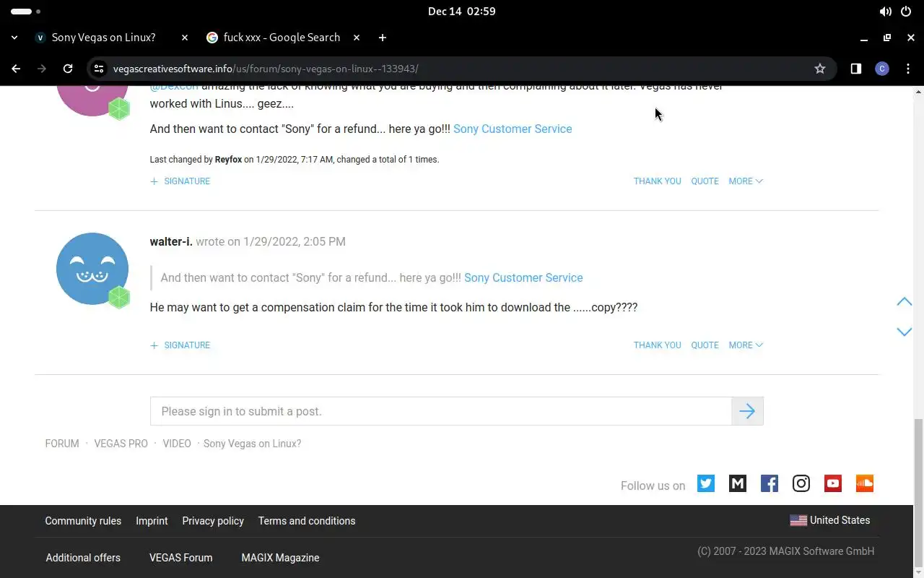Viewport: 924px width, 578px height.
Task: Open Terms and conditions footer link
Action: (307, 521)
